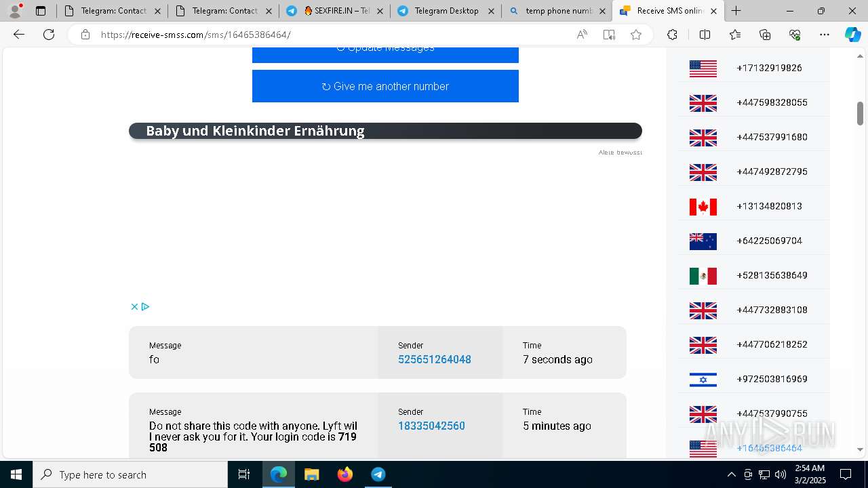
Task: Open Copilot sidebar icon
Action: point(852,35)
